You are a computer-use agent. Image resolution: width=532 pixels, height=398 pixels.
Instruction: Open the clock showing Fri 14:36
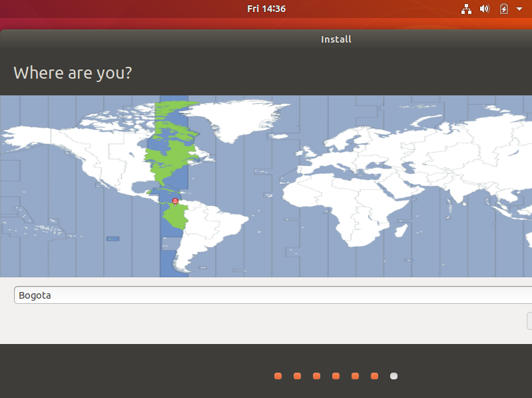pyautogui.click(x=266, y=9)
